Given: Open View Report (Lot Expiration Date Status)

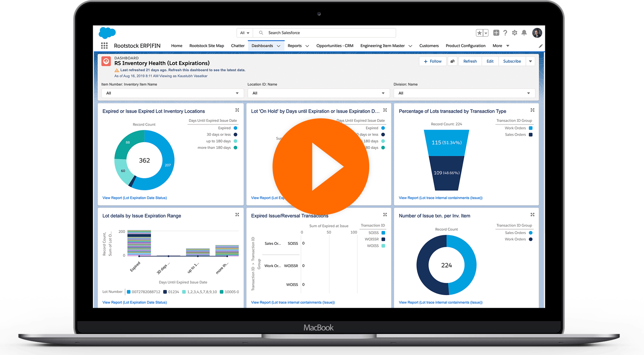Looking at the screenshot, I should click(135, 197).
